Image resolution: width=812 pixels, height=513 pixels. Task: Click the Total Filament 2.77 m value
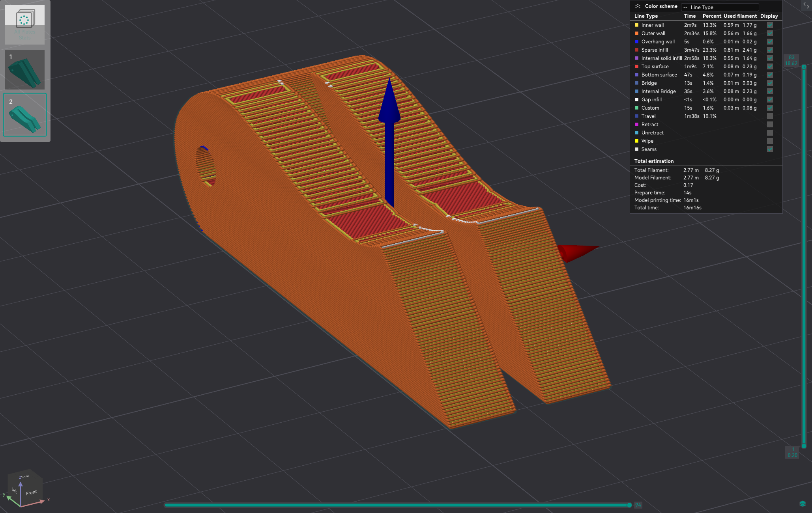pos(691,170)
